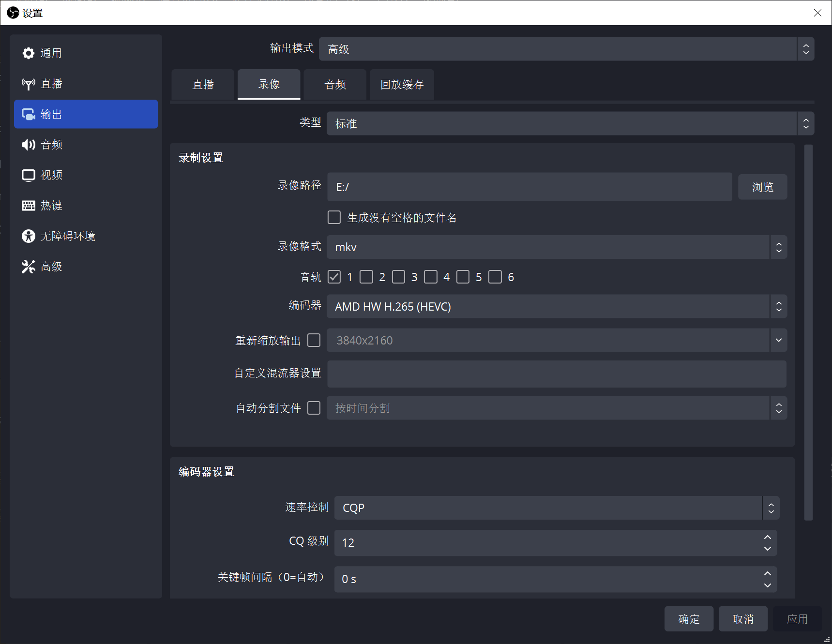The image size is (832, 644).
Task: Click the 浏览 button for recording path
Action: tap(762, 187)
